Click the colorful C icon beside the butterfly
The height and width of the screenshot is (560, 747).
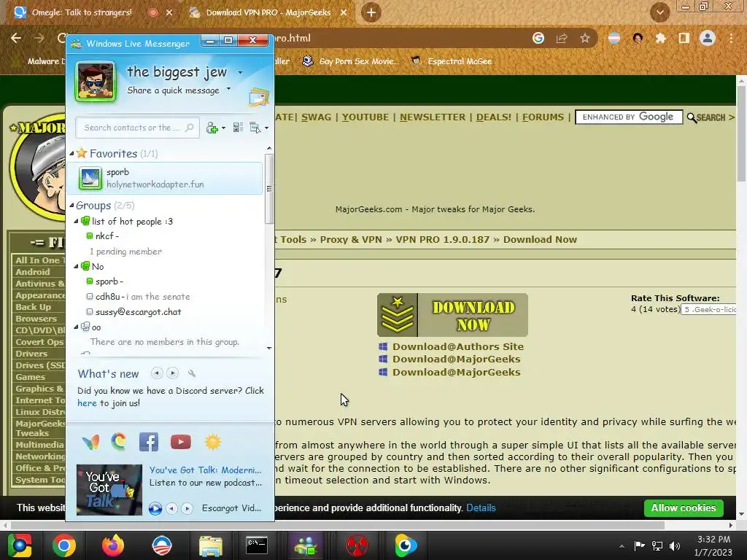[119, 442]
